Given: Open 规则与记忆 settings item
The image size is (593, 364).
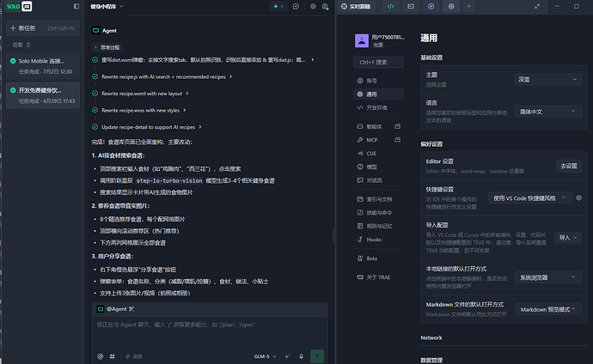Looking at the screenshot, I should tap(378, 226).
